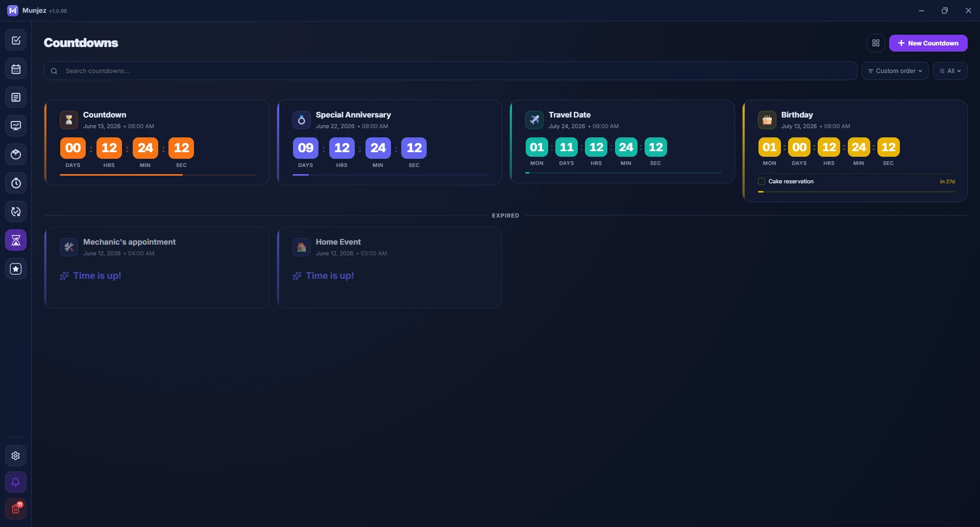Check the Cake reservation checkbox

pyautogui.click(x=762, y=181)
